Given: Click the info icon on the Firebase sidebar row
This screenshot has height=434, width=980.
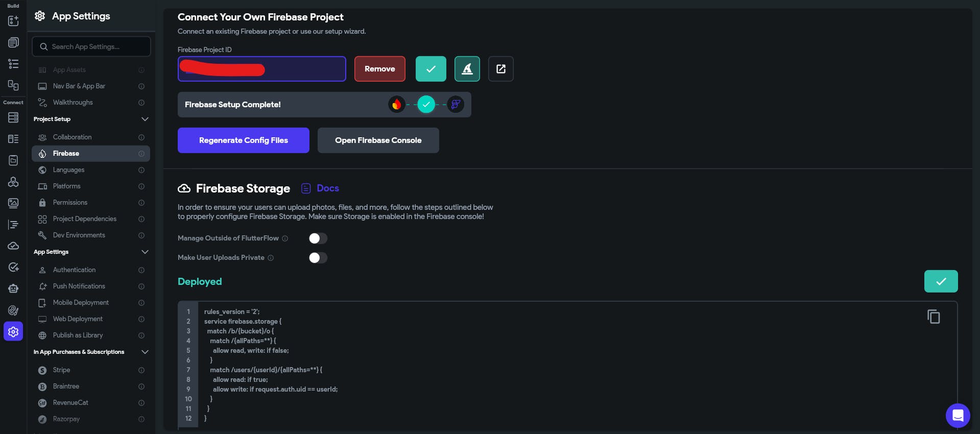Looking at the screenshot, I should pyautogui.click(x=141, y=154).
